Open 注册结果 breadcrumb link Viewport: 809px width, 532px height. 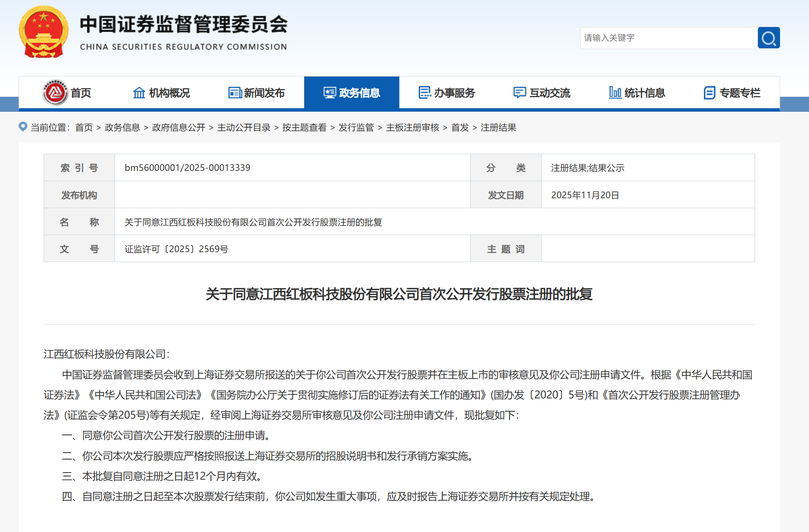coord(498,128)
